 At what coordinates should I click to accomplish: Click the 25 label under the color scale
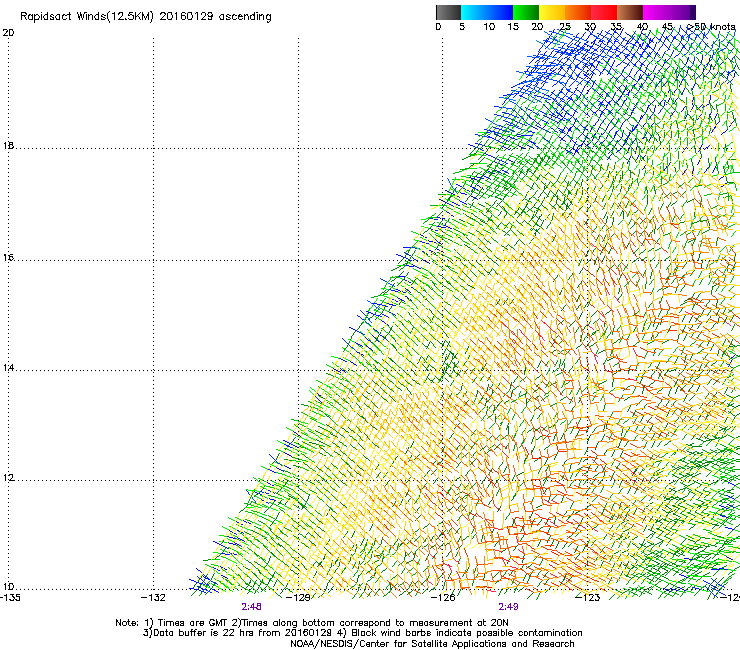(x=565, y=27)
